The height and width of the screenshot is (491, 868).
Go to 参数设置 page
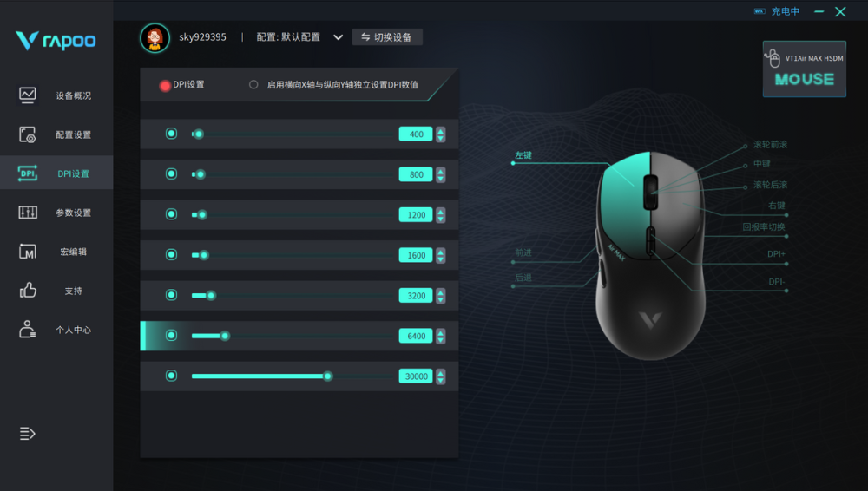coord(73,213)
